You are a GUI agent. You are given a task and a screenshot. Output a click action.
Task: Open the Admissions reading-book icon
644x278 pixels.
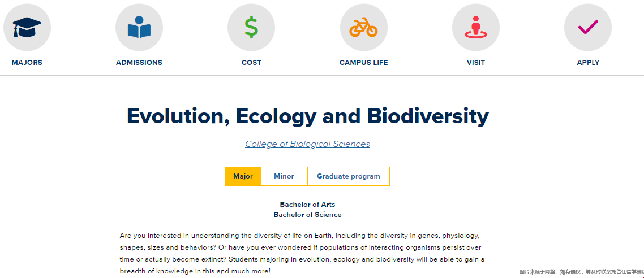pyautogui.click(x=139, y=28)
